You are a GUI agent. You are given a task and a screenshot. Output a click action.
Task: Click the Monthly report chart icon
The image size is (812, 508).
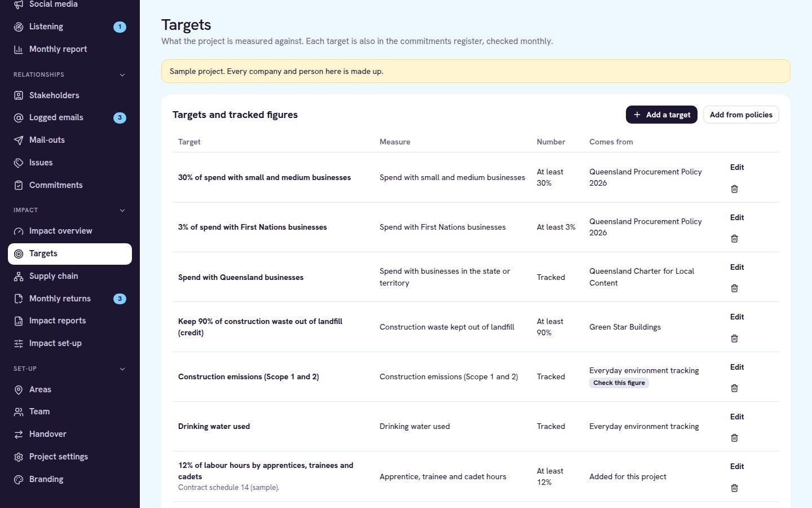point(19,49)
